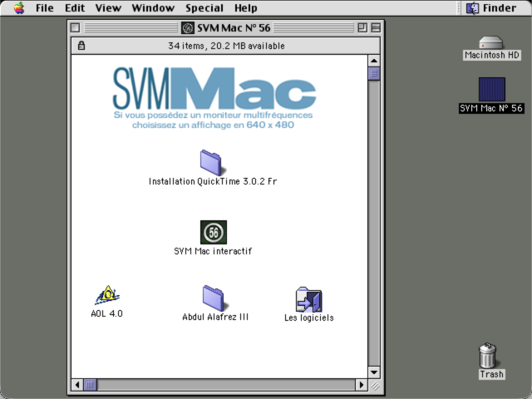Select the SVM Mac N° 56 desktop disc icon
Viewport: 532px width, 399px height.
pyautogui.click(x=492, y=89)
